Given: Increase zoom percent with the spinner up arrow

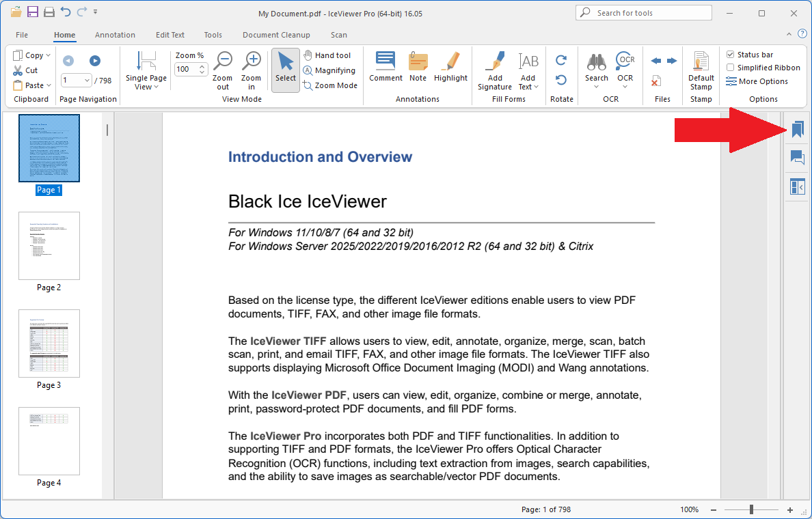Looking at the screenshot, I should [x=202, y=66].
